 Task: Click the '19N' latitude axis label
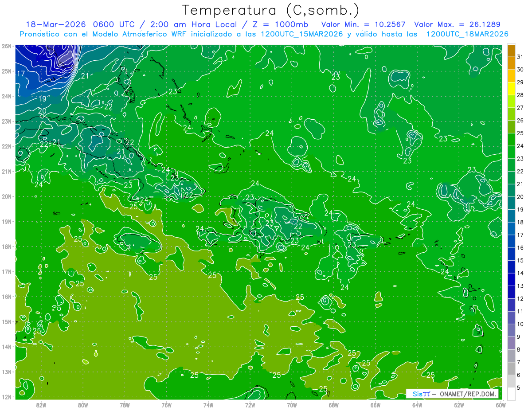(x=7, y=222)
